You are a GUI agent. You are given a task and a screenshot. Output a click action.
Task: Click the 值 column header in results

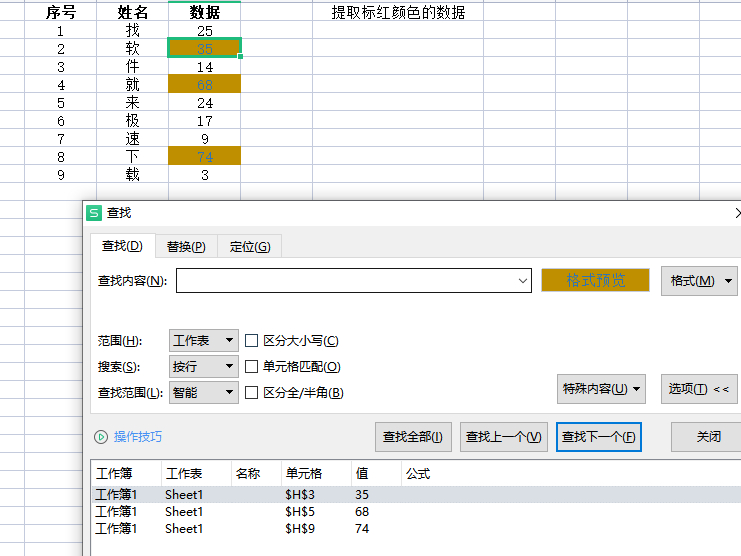(x=376, y=473)
